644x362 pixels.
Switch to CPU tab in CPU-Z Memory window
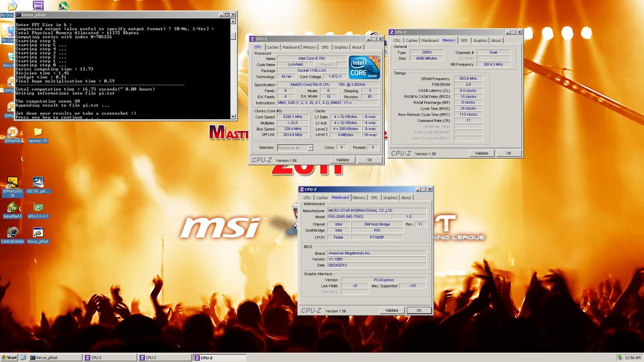[397, 41]
